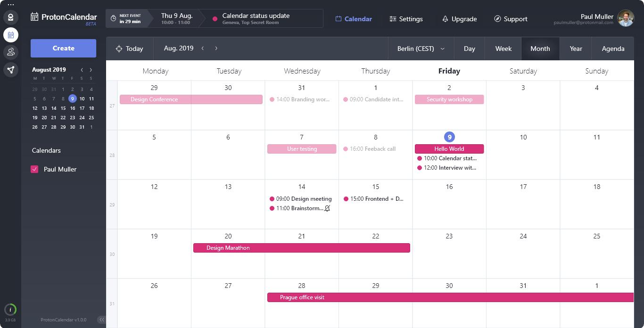Open the Calendar navigation item
This screenshot has height=328, width=644.
pos(354,19)
